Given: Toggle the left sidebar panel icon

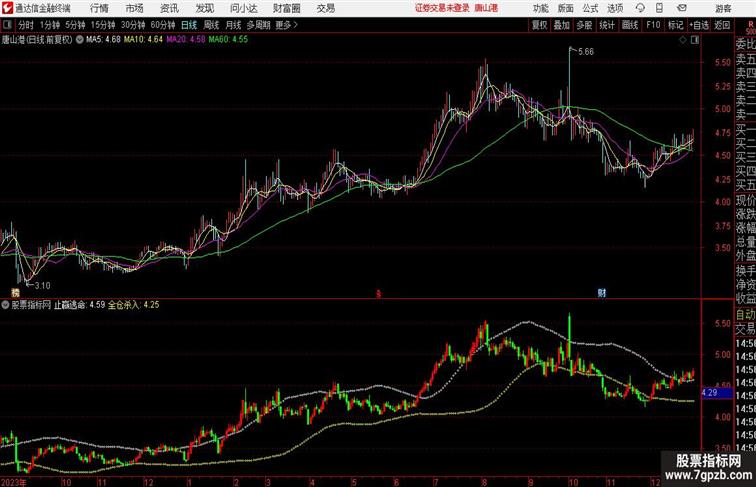Looking at the screenshot, I should pos(7,25).
